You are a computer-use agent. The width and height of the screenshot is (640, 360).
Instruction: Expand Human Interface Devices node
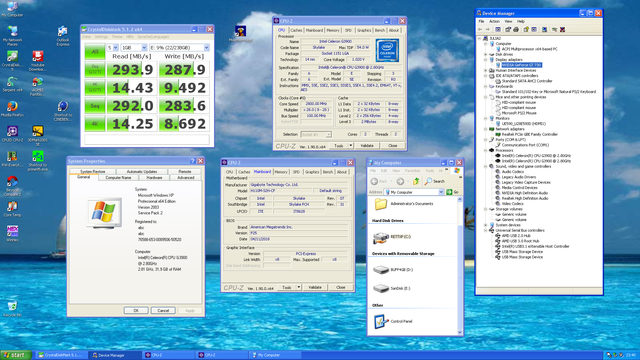click(x=486, y=70)
